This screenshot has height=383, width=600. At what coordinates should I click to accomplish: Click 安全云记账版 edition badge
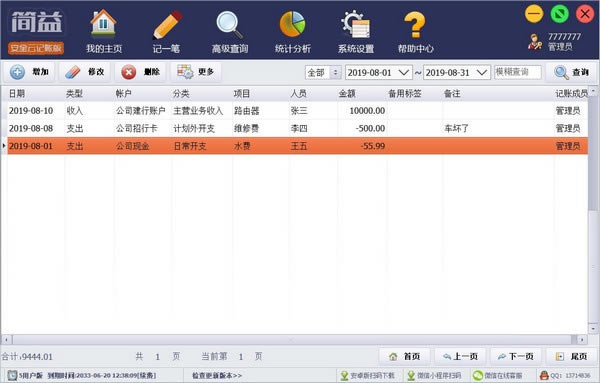pyautogui.click(x=36, y=48)
